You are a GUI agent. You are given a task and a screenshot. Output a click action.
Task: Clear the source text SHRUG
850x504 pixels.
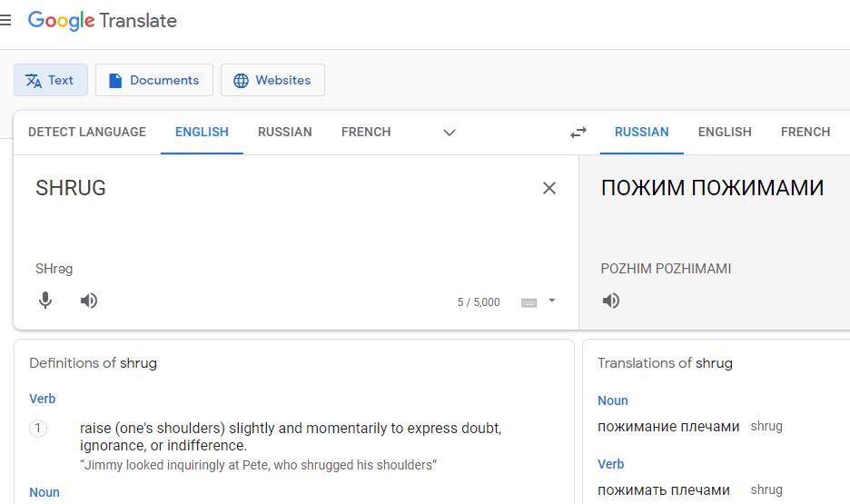click(549, 188)
